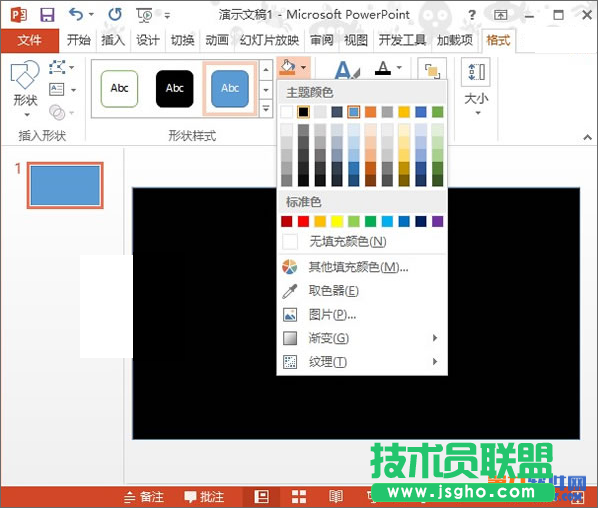Click the Gradient fill icon

[x=290, y=338]
